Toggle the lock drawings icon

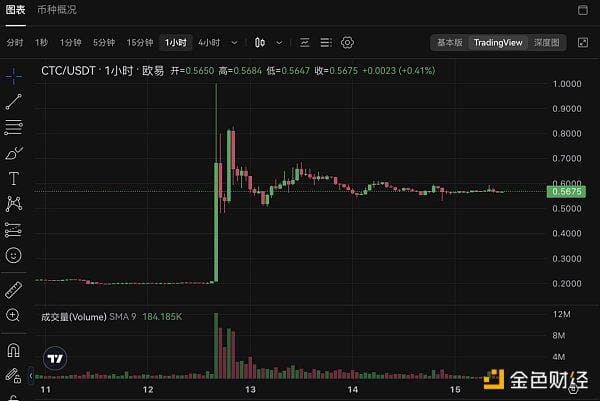13,376
